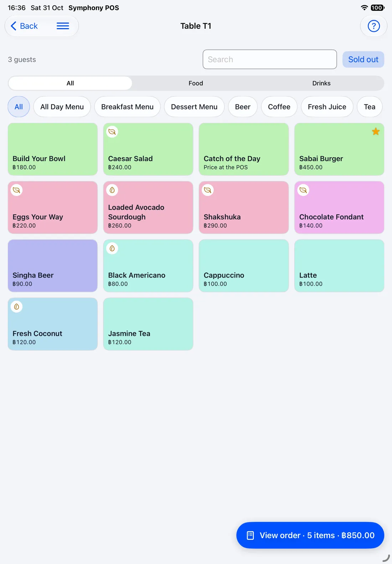
Task: Add Catch of the Day item
Action: tap(244, 149)
